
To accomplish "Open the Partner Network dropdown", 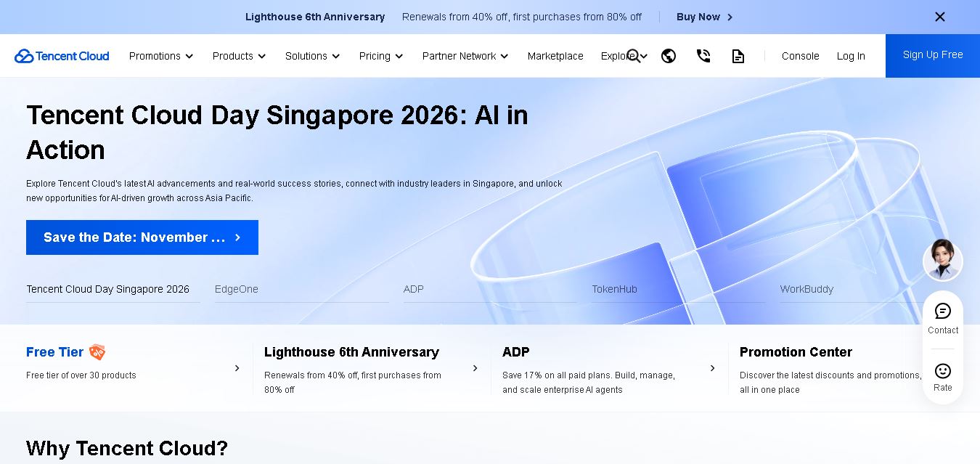I will pyautogui.click(x=465, y=56).
